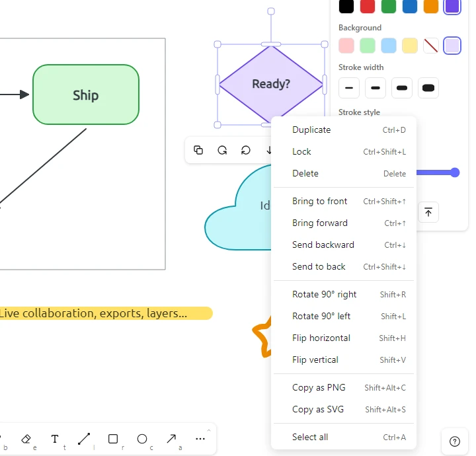Select the thinnest stroke width
This screenshot has width=476, height=456.
pyautogui.click(x=349, y=88)
